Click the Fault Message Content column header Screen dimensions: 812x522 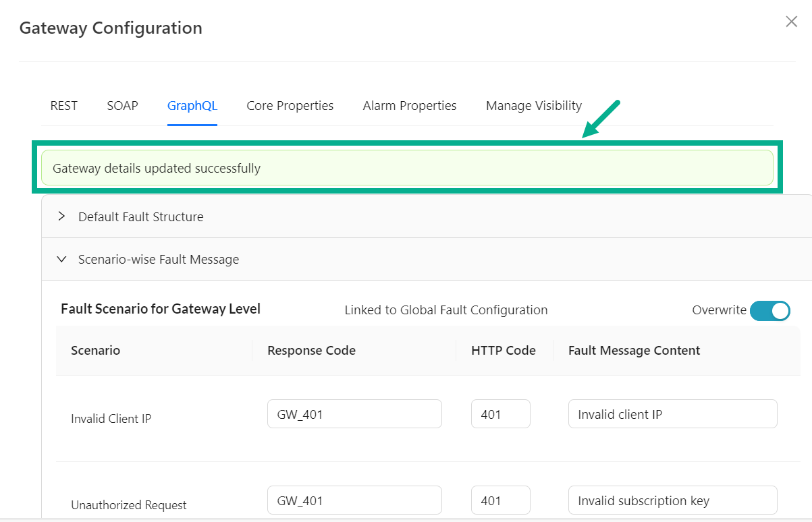634,351
